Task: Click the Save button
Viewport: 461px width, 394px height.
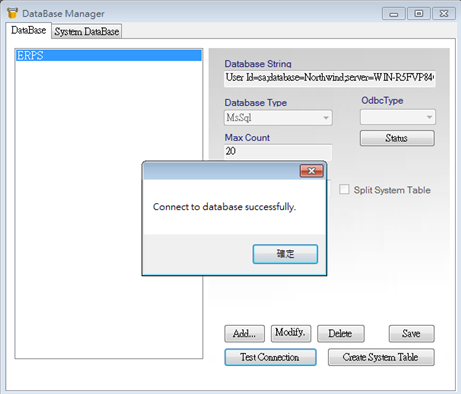Action: [411, 334]
